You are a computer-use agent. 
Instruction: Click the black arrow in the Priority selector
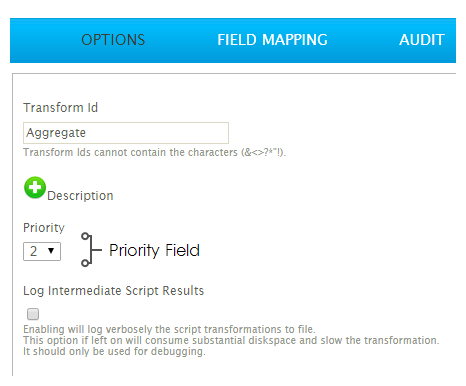coord(51,250)
